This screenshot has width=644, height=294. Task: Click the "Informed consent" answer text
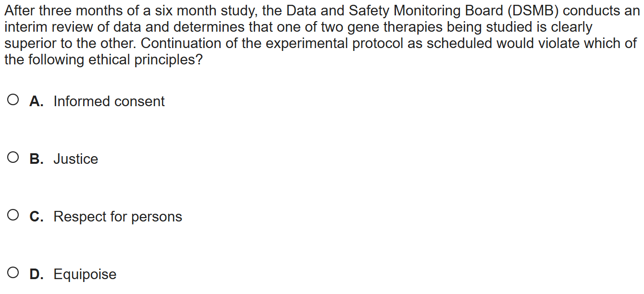pos(109,101)
